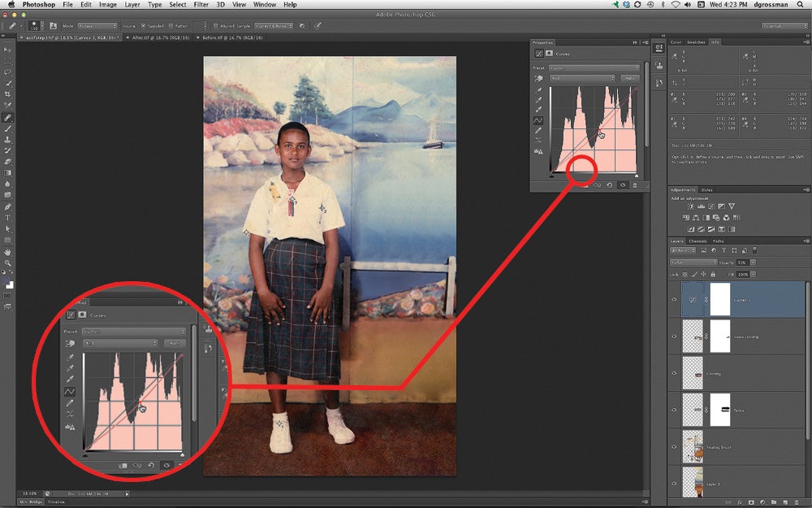Open the layer blend mode dropdown

693,263
